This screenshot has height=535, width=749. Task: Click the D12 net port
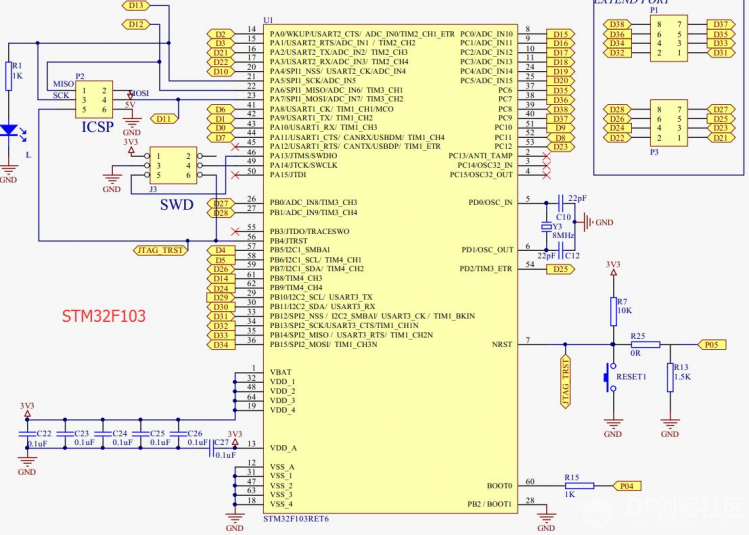pos(136,24)
